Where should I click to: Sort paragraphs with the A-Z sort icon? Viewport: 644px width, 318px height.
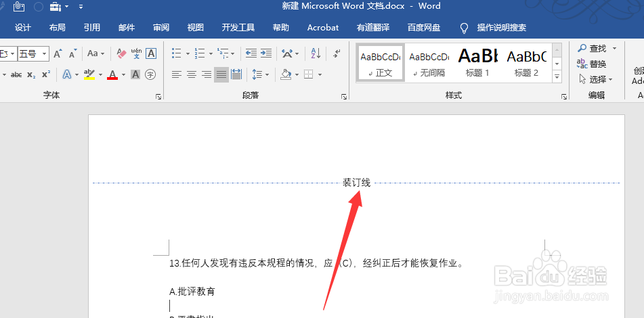tap(316, 53)
